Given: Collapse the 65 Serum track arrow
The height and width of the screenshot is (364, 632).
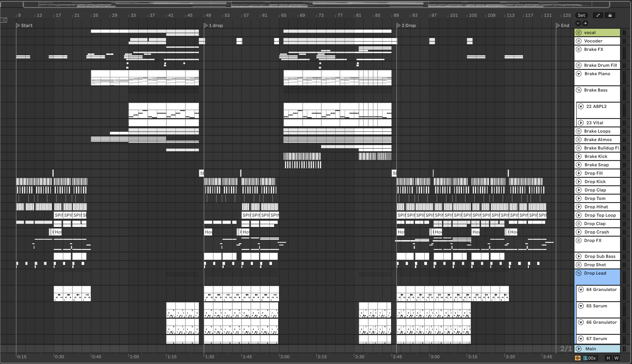Looking at the screenshot, I should 581,306.
